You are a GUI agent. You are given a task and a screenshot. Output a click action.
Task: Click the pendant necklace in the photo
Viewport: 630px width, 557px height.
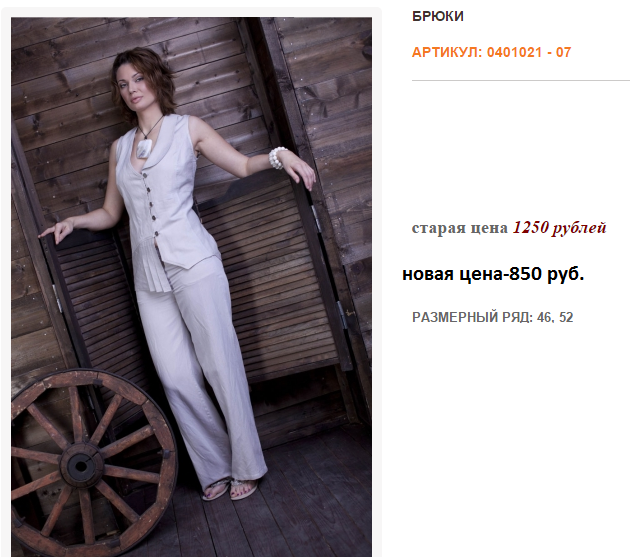[145, 148]
